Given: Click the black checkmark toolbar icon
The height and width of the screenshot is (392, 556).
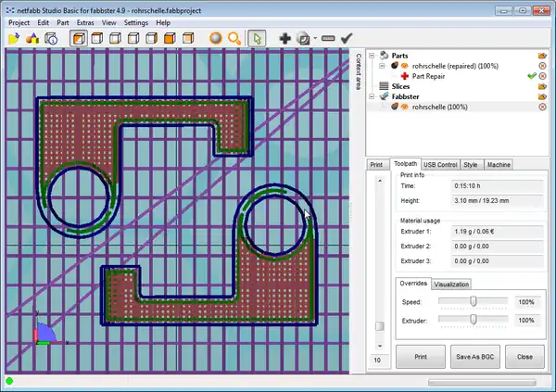Looking at the screenshot, I should click(x=347, y=38).
